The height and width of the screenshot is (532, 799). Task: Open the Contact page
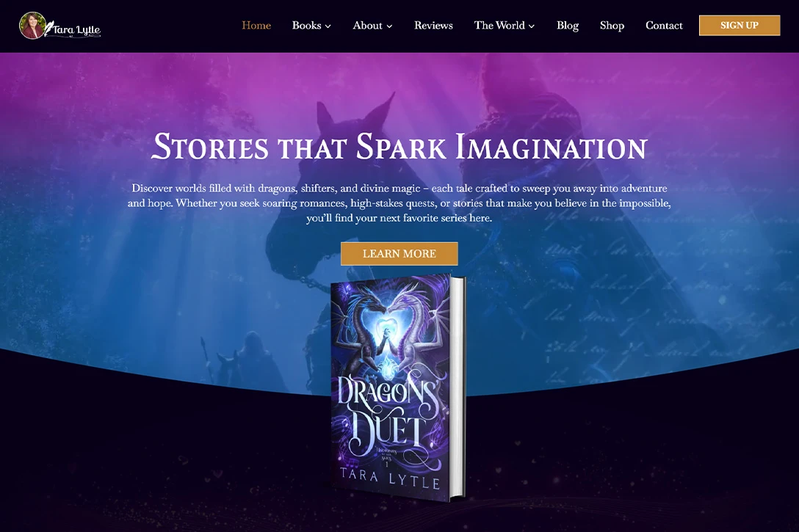pos(663,26)
